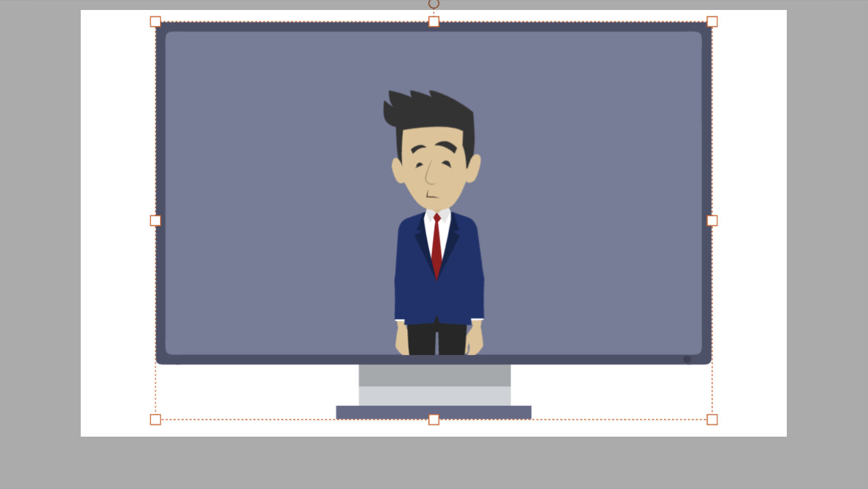The image size is (868, 489).
Task: Click the top-right corner resize handle
Action: coord(712,21)
